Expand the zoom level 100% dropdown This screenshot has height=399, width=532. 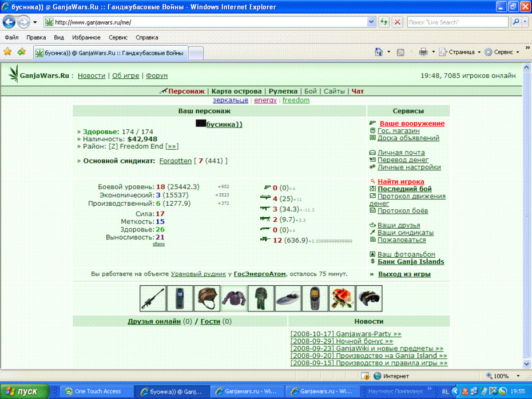tap(518, 376)
